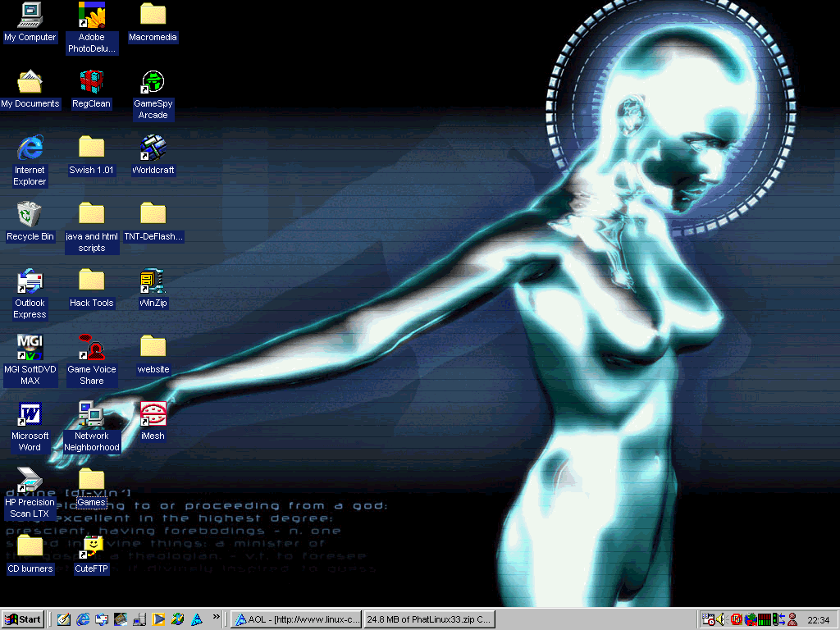Image resolution: width=840 pixels, height=630 pixels.
Task: Click the Network Neighborhood icon
Action: (91, 414)
